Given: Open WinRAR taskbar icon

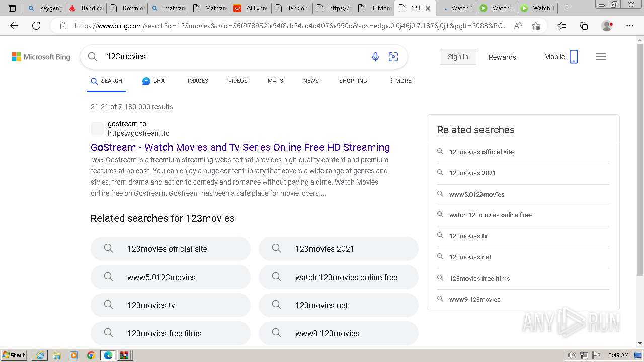Looking at the screenshot, I should [x=124, y=355].
